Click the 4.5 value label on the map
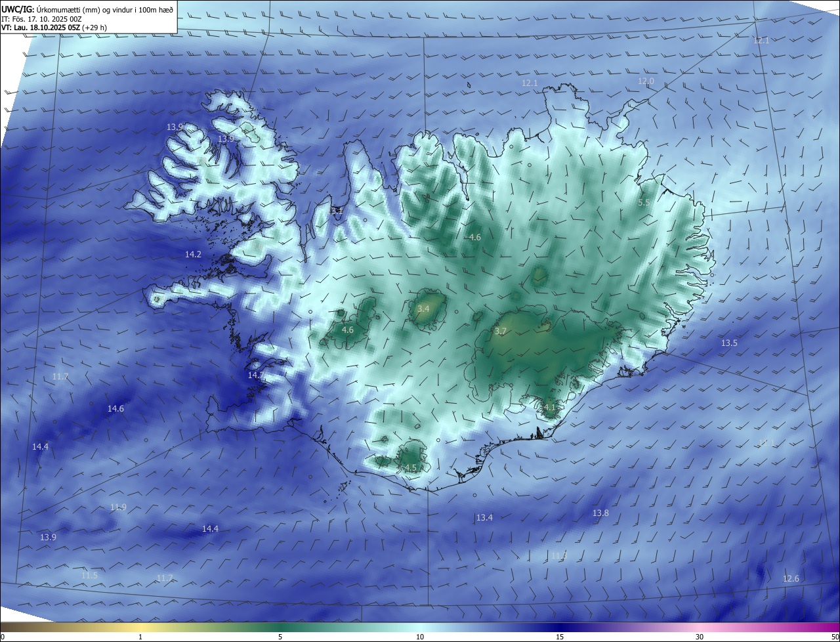 411,467
